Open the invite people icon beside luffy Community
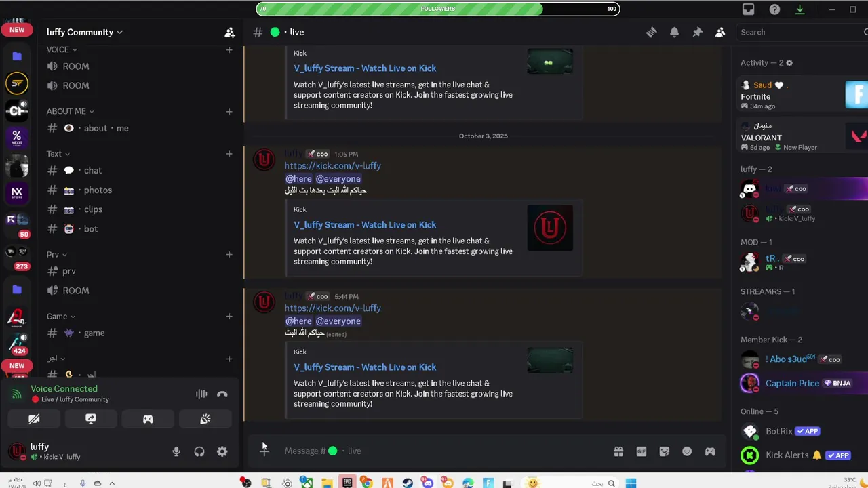The width and height of the screenshot is (868, 488). [x=230, y=32]
